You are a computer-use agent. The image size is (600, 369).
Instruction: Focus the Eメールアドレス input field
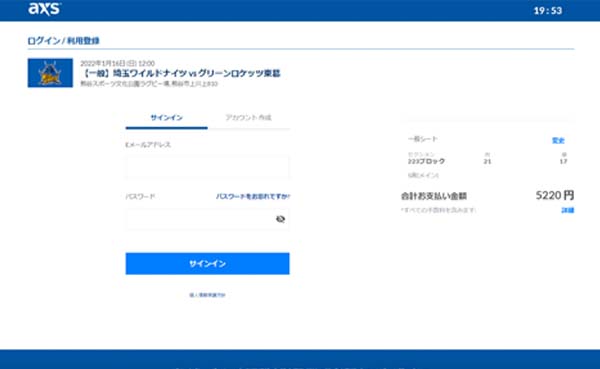tap(207, 167)
